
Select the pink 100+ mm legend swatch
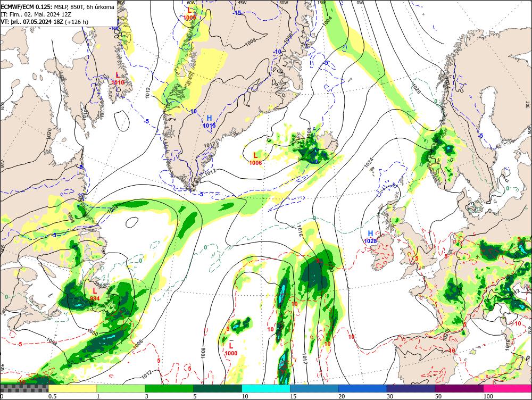coord(508,388)
